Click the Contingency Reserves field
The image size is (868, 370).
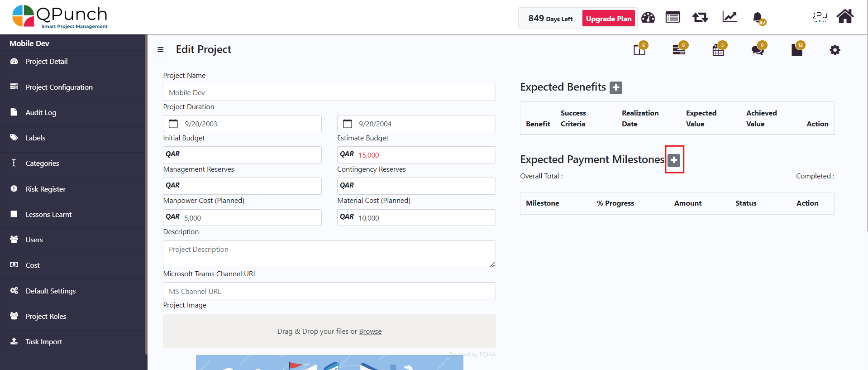tap(416, 186)
